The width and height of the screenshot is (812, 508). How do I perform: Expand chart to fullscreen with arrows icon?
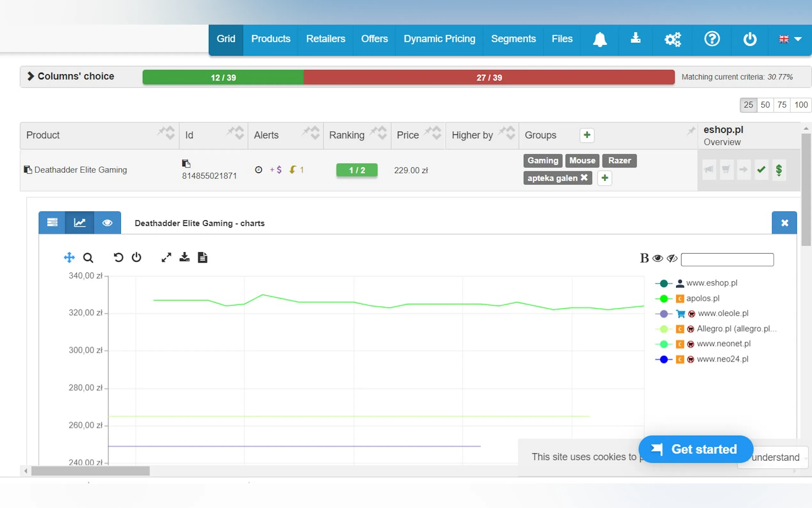[167, 258]
